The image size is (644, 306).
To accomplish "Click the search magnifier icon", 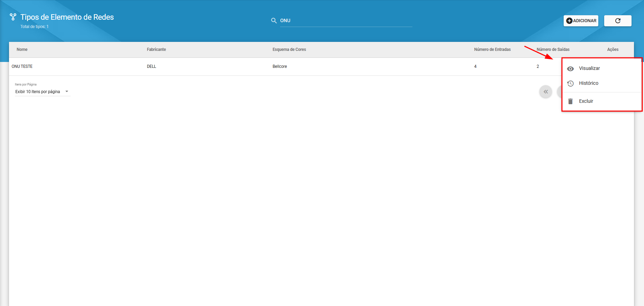I will [x=274, y=21].
